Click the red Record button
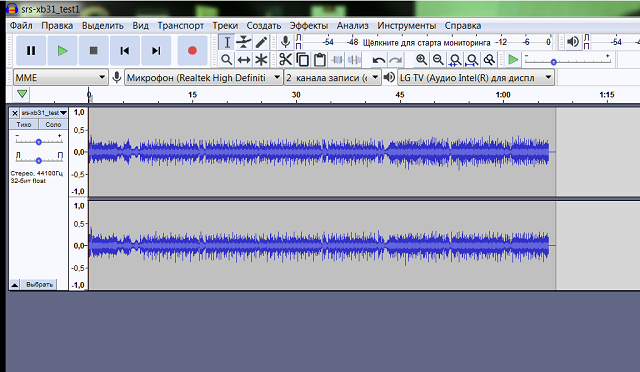Viewport: 640px width, 372px height. coord(192,51)
